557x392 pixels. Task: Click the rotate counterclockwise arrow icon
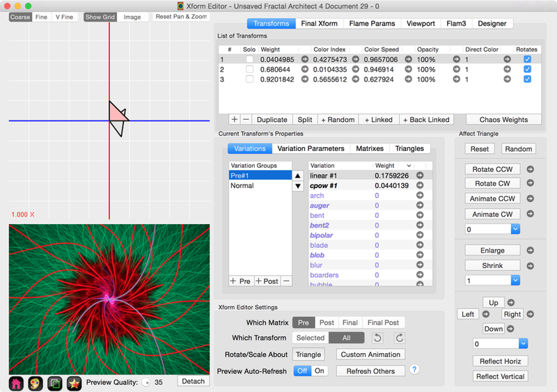point(377,338)
